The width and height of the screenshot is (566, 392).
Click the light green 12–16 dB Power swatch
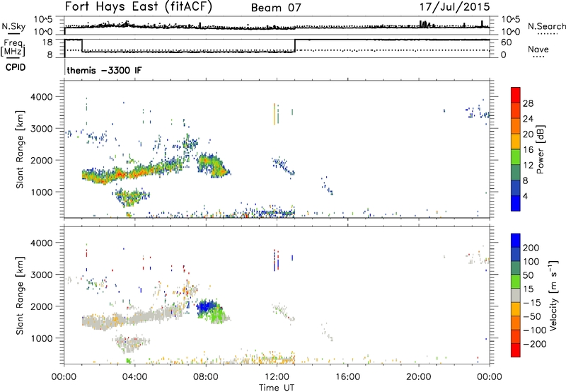(x=516, y=156)
